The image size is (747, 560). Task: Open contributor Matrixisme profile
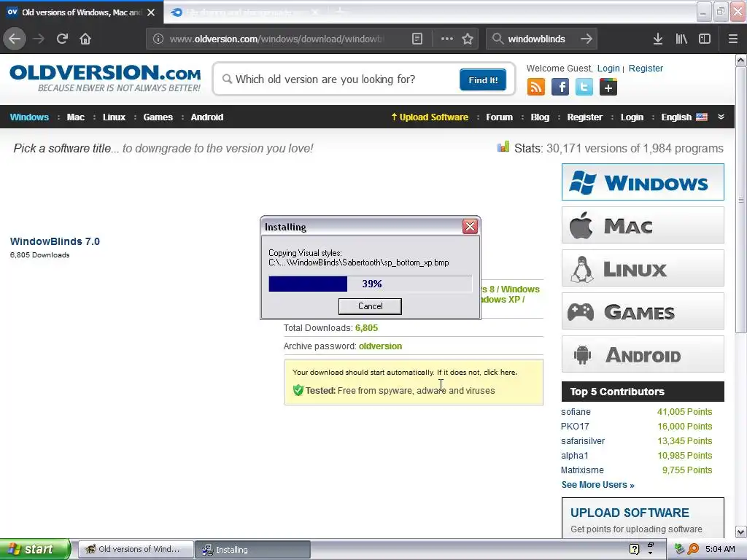[582, 470]
